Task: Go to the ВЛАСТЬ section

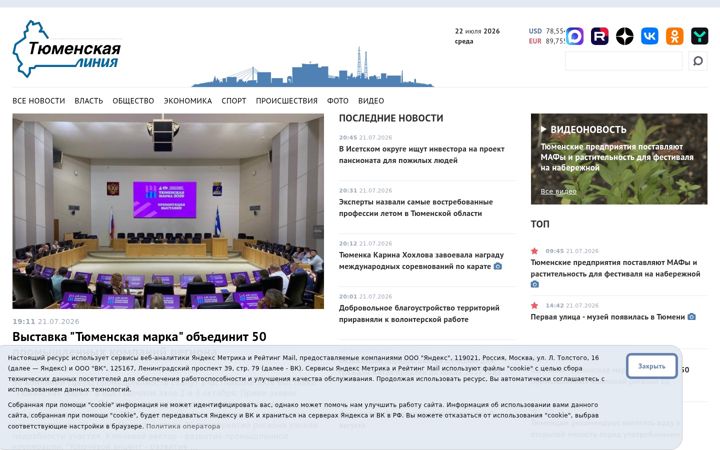Action: (x=89, y=101)
